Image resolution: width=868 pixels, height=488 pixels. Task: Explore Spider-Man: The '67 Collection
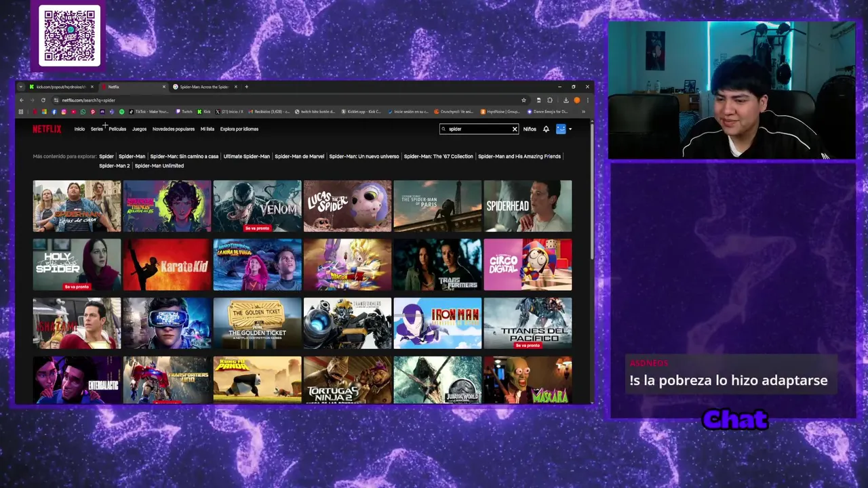coord(439,157)
